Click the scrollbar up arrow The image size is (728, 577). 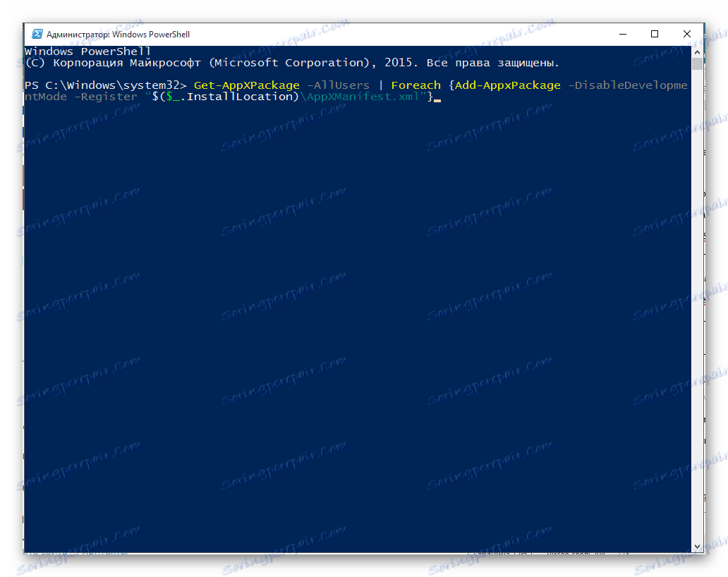[697, 51]
